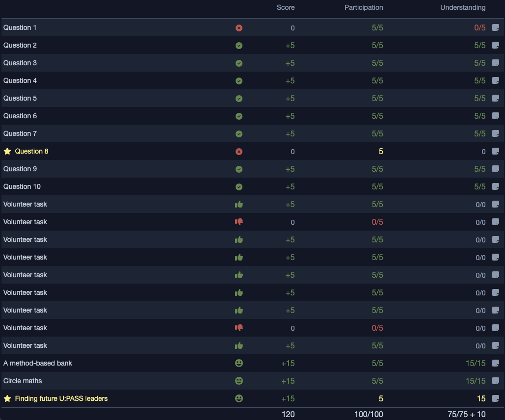The height and width of the screenshot is (420, 505).
Task: Click the thumbs-down on the last red Volunteer task
Action: point(239,328)
